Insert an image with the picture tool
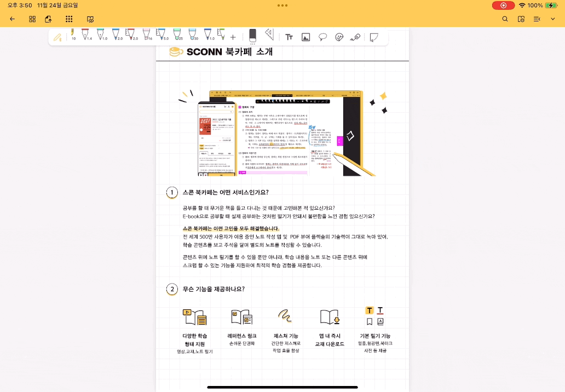 coord(305,37)
